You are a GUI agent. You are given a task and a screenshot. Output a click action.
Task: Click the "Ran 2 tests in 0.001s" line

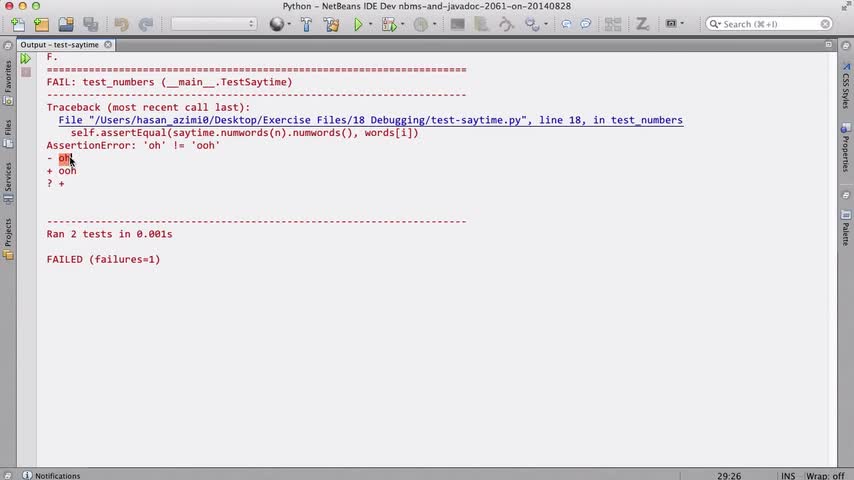109,234
